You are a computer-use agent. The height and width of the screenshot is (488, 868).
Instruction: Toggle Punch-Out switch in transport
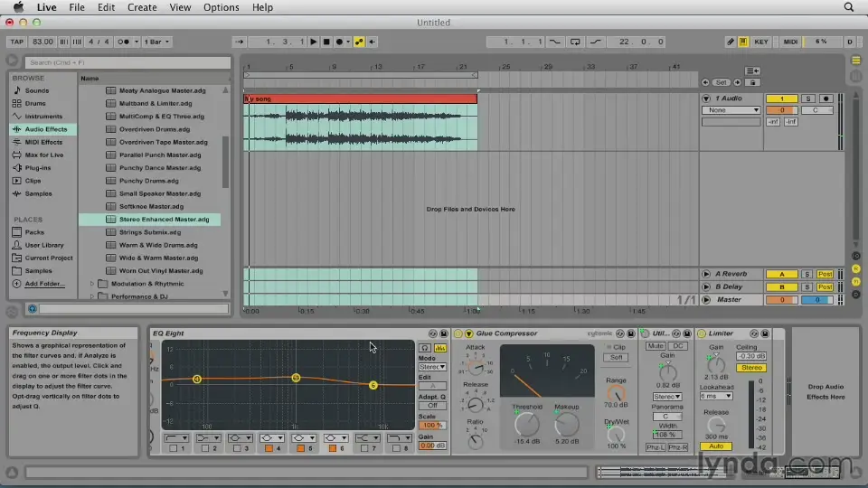[x=596, y=42]
